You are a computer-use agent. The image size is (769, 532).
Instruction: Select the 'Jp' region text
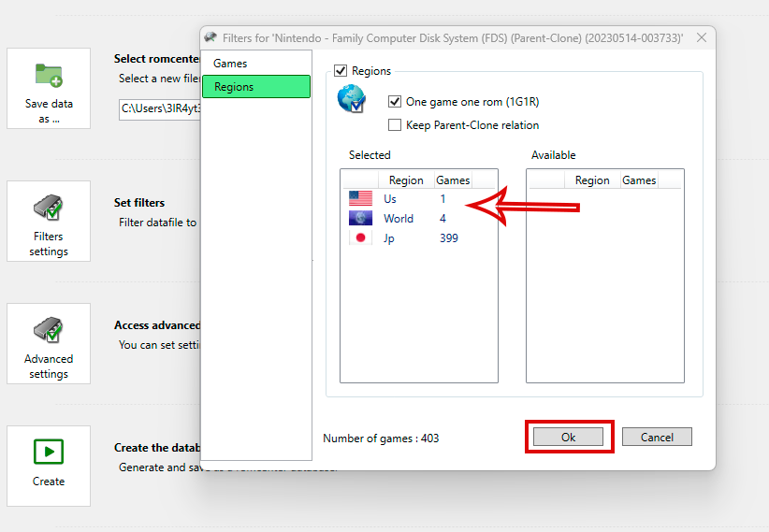pos(389,238)
